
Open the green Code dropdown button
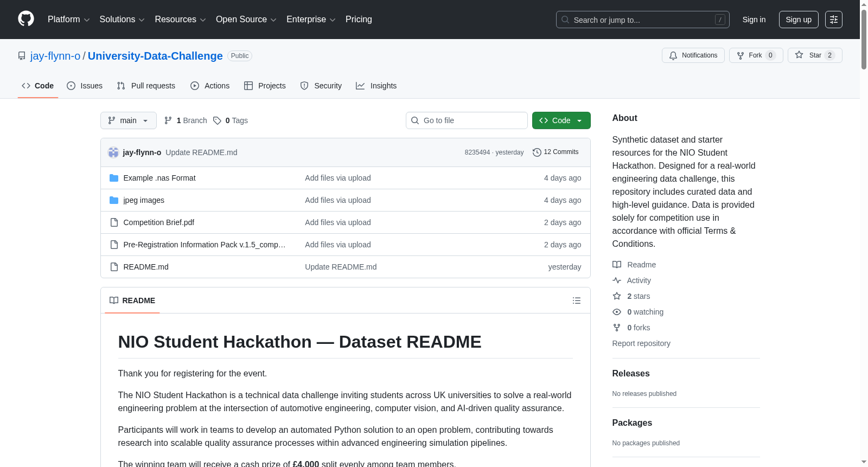[561, 120]
